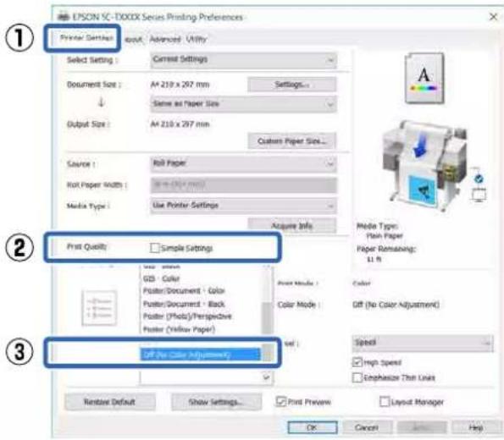504x440 pixels.
Task: Click the printer status check icon
Action: [479, 179]
